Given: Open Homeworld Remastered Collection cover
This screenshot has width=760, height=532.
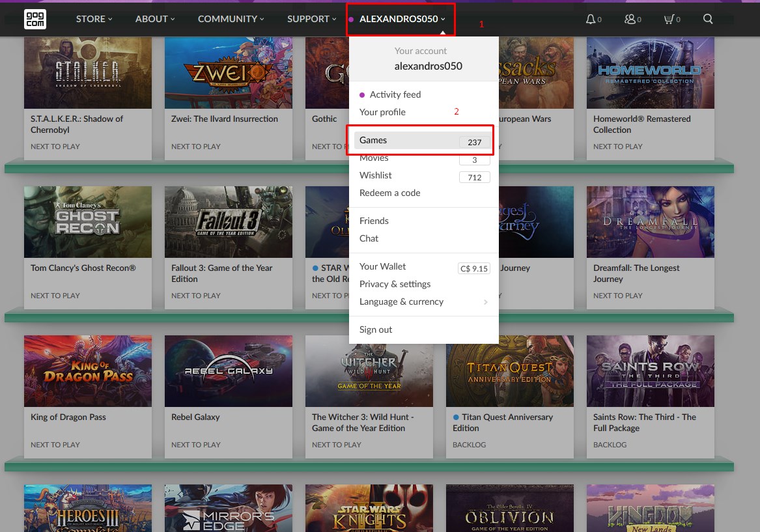Looking at the screenshot, I should point(651,73).
